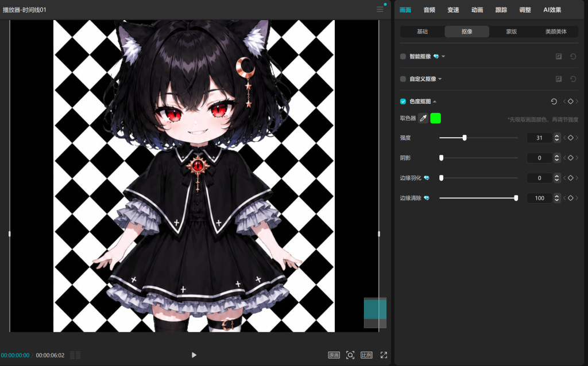This screenshot has width=588, height=366.
Task: Select the 抠像 sub-tab
Action: [x=467, y=32]
